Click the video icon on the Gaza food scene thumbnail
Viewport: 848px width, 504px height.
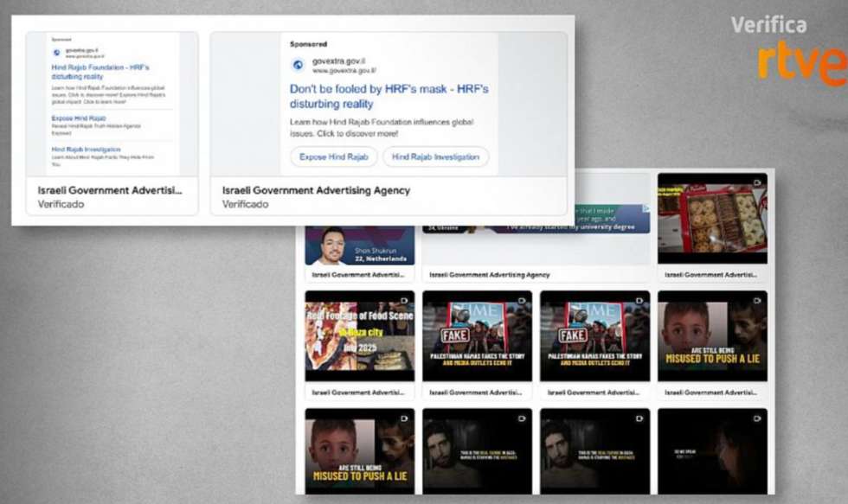404,300
